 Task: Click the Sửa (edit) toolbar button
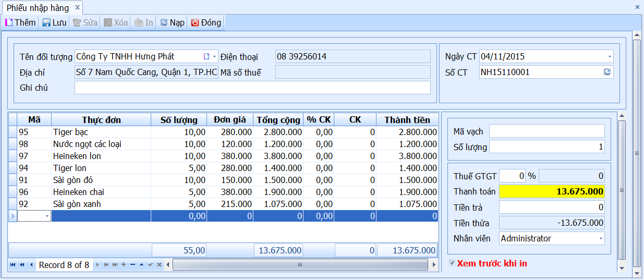(x=86, y=22)
